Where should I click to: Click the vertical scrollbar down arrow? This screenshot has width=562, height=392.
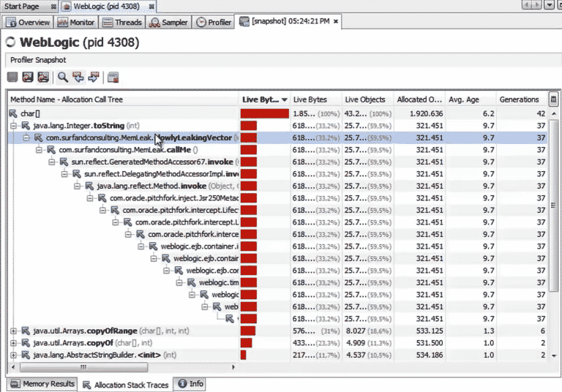coord(554,355)
